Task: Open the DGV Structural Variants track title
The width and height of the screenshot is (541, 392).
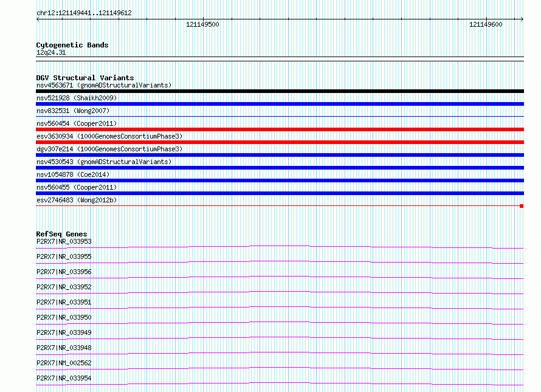Action: click(85, 78)
